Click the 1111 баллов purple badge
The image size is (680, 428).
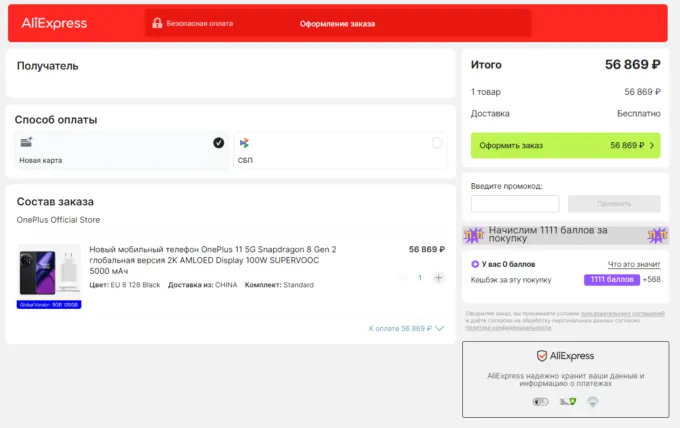click(610, 280)
